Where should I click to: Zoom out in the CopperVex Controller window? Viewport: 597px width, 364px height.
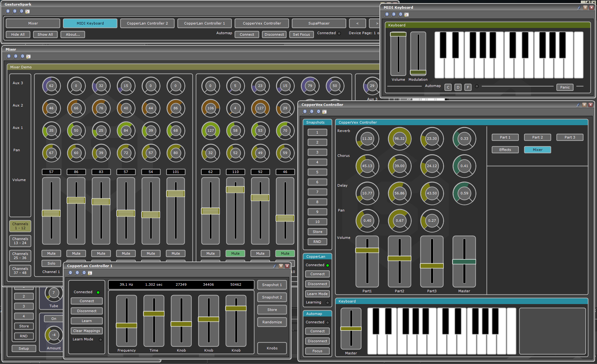(305, 112)
